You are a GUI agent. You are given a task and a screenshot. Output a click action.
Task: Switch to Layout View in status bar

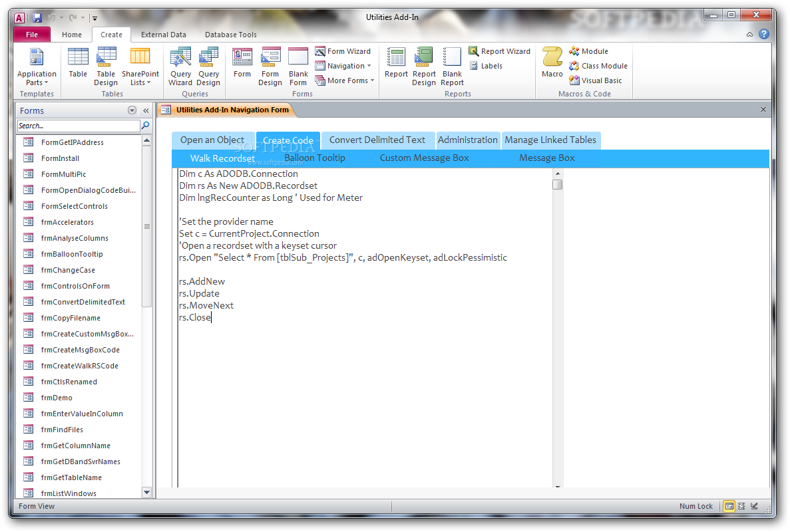[x=741, y=506]
